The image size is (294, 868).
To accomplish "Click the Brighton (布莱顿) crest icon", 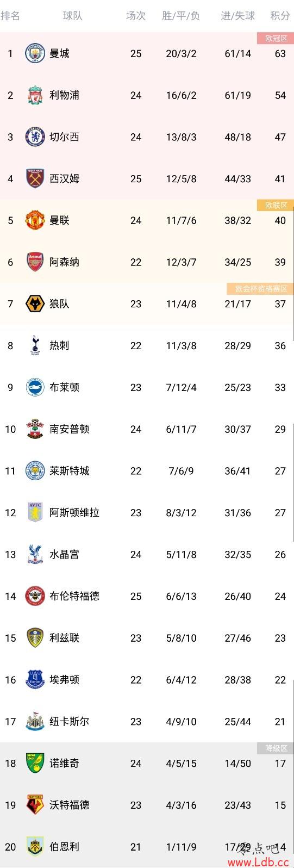I will (35, 387).
